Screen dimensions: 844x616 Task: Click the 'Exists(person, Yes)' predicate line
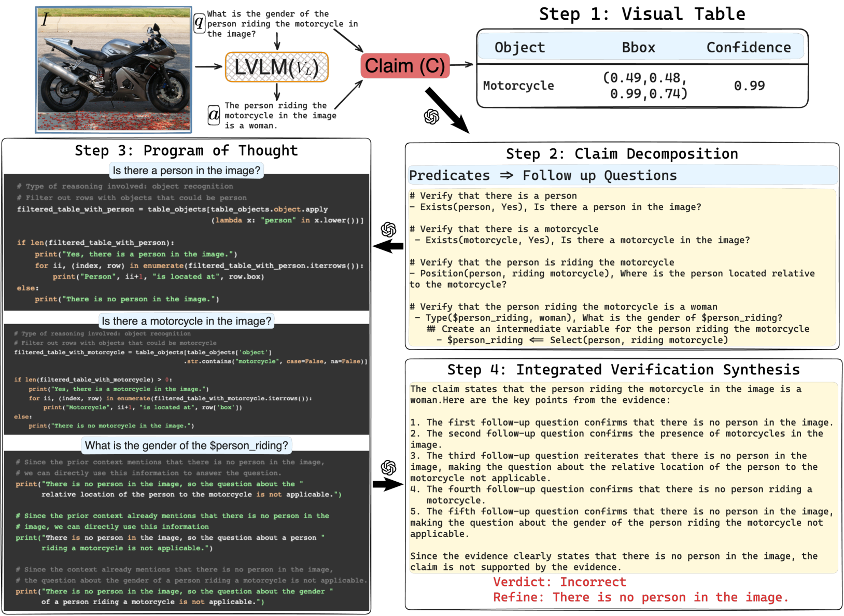tap(555, 207)
